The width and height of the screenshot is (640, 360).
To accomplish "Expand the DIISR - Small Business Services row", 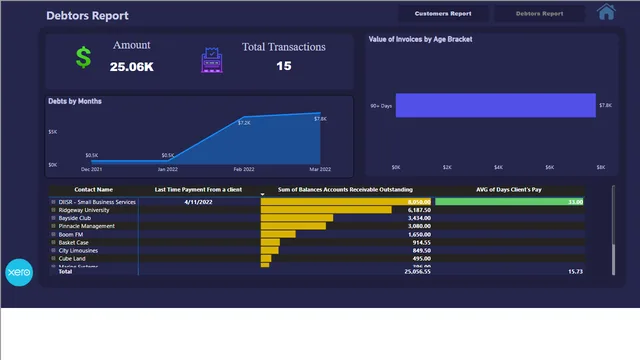I will coord(53,202).
